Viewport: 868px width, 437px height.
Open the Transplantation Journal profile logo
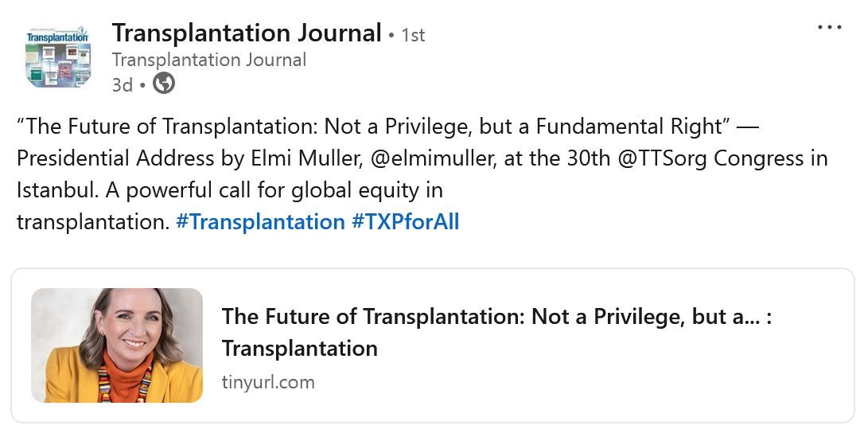click(57, 57)
